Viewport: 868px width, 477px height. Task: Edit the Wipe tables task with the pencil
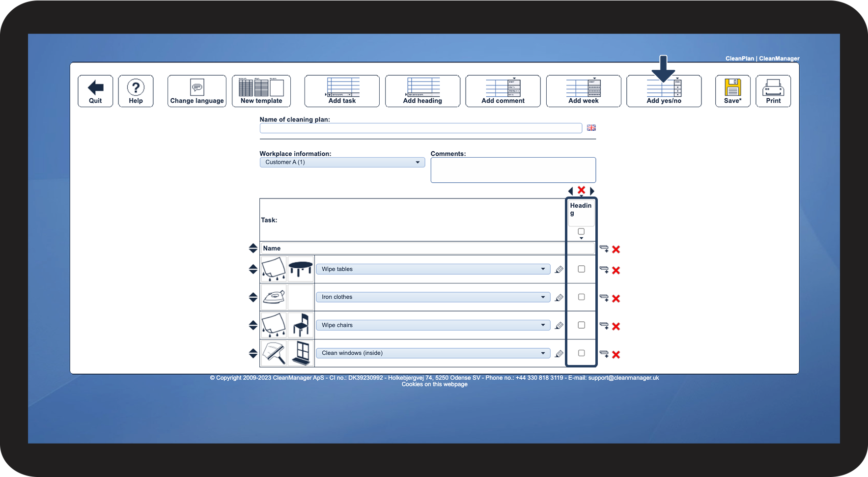click(x=559, y=269)
